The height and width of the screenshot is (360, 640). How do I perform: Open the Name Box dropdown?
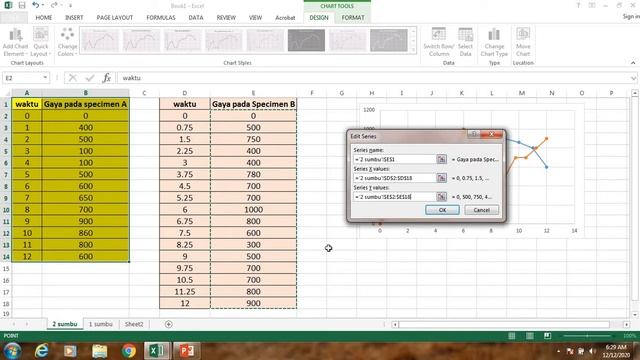pyautogui.click(x=45, y=78)
